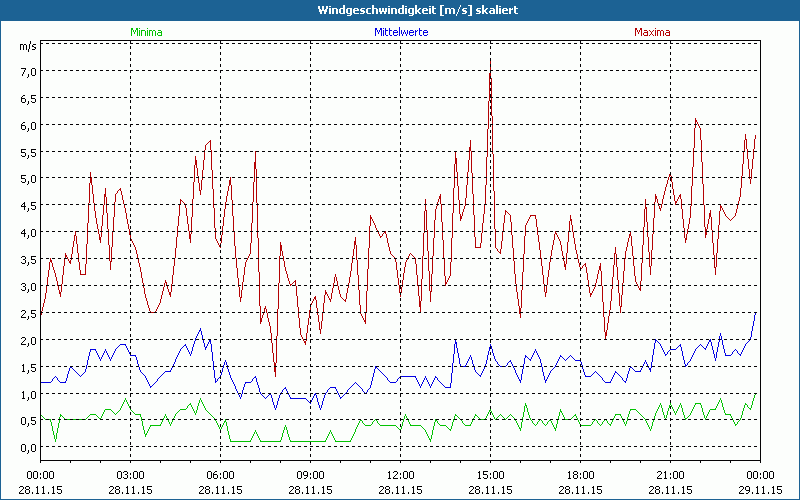Image resolution: width=800 pixels, height=500 pixels.
Task: Select the 12:00 time axis label
Action: [401, 475]
